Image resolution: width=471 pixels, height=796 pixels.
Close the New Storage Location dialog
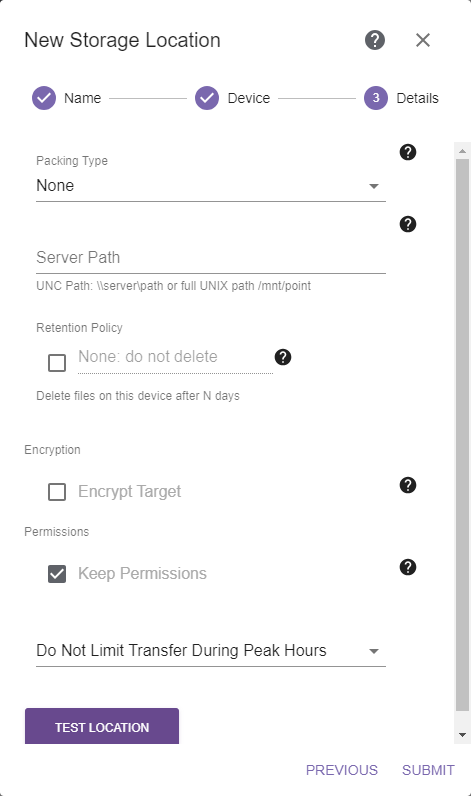point(423,40)
